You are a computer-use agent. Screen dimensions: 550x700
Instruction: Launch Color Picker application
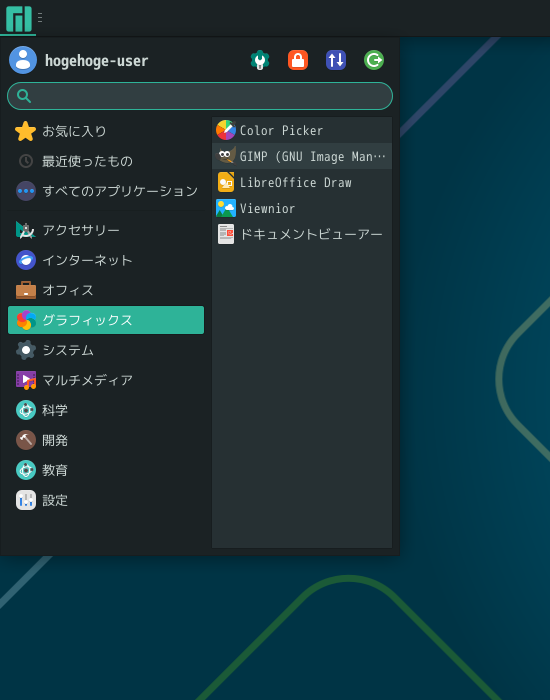coord(302,130)
